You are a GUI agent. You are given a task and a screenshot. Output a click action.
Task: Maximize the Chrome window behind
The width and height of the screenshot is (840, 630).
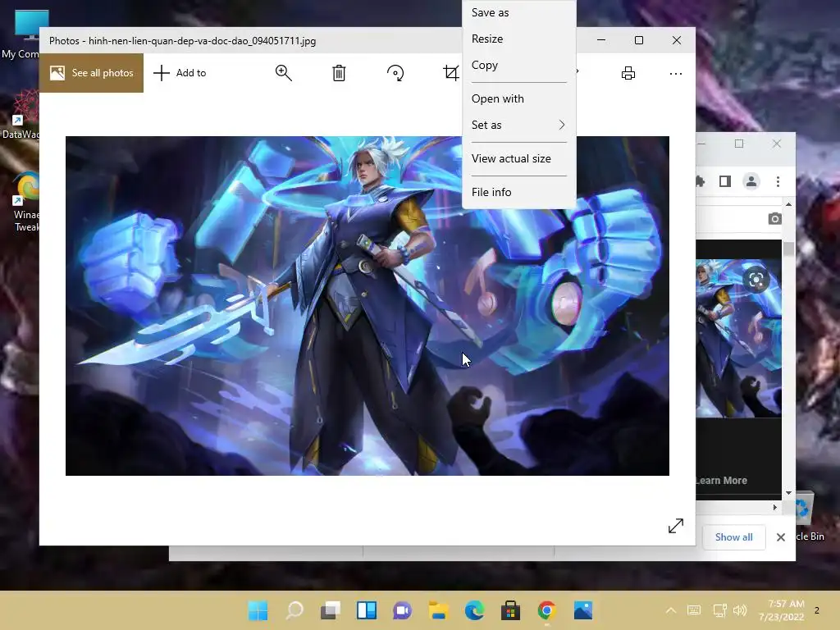[739, 144]
